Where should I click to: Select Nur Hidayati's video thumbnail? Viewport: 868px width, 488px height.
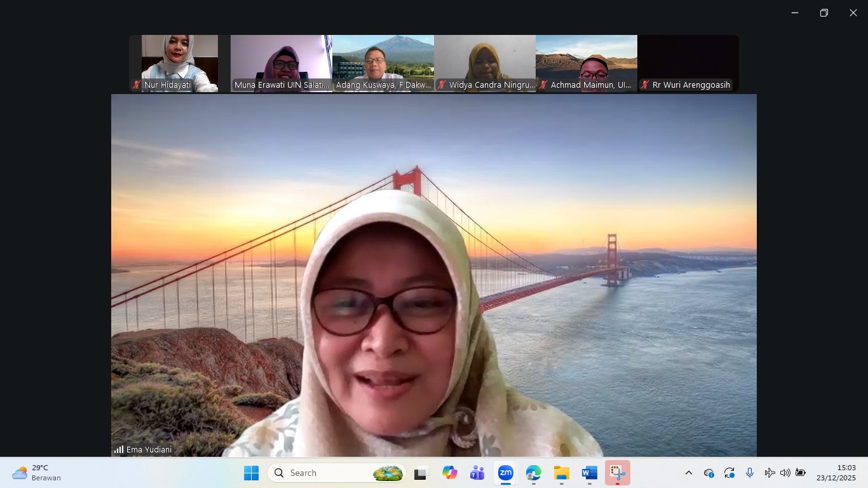(x=179, y=62)
